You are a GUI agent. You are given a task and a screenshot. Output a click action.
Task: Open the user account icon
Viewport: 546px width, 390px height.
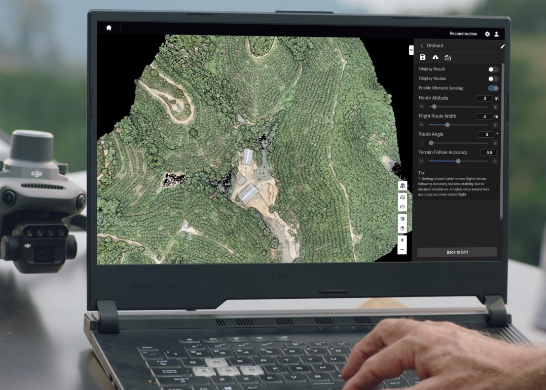pyautogui.click(x=497, y=34)
